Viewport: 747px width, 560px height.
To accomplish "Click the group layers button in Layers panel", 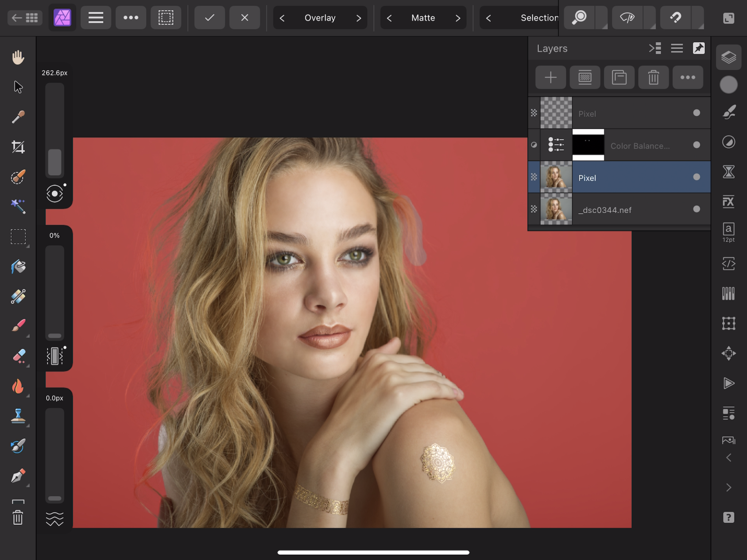I will click(619, 77).
